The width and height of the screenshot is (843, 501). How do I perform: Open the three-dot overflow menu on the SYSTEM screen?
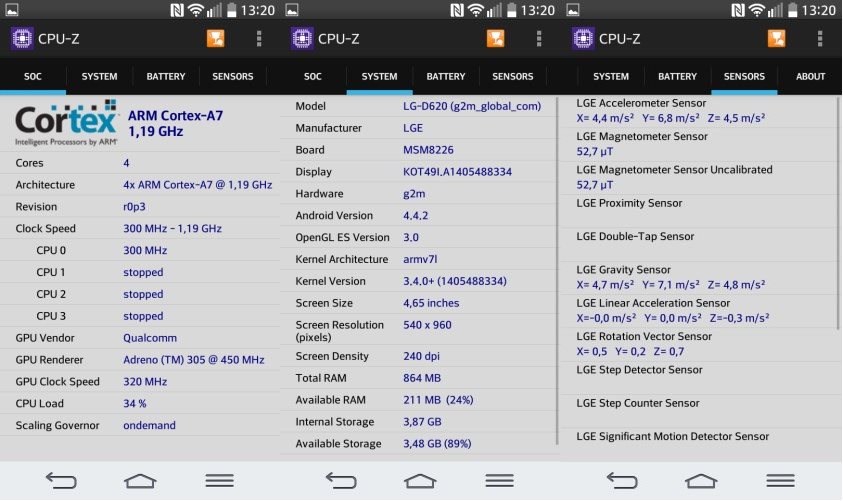coord(539,39)
